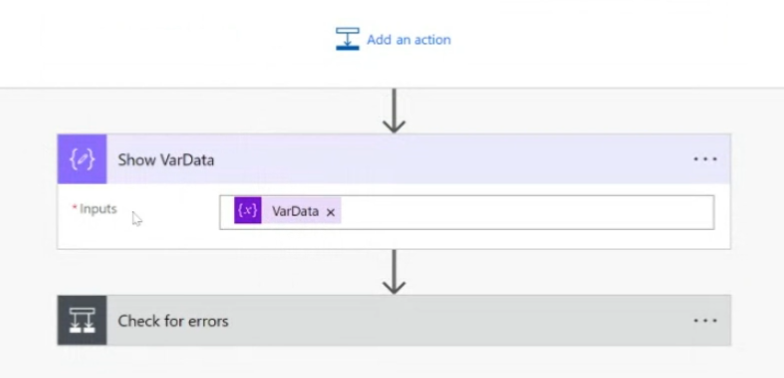Open the Check for errors ellipsis menu
Screen dimensions: 784x378
pos(706,320)
